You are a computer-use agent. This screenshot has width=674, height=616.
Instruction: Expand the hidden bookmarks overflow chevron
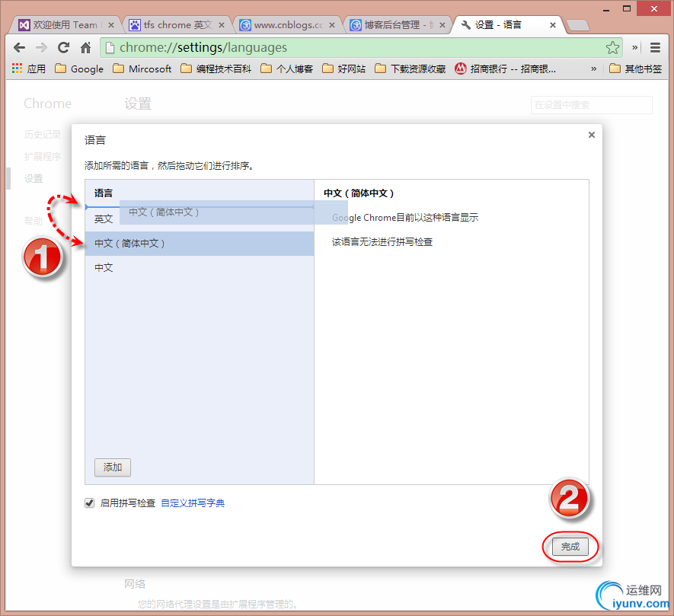(x=593, y=69)
